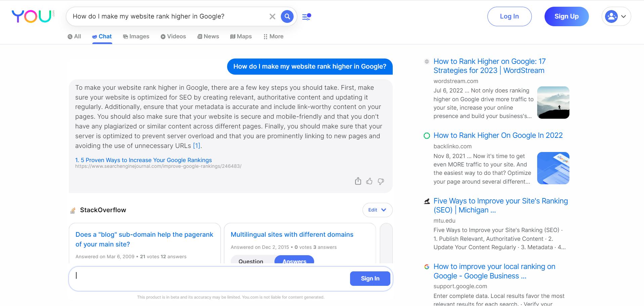Click the backlinko.com domain text

coord(453,146)
